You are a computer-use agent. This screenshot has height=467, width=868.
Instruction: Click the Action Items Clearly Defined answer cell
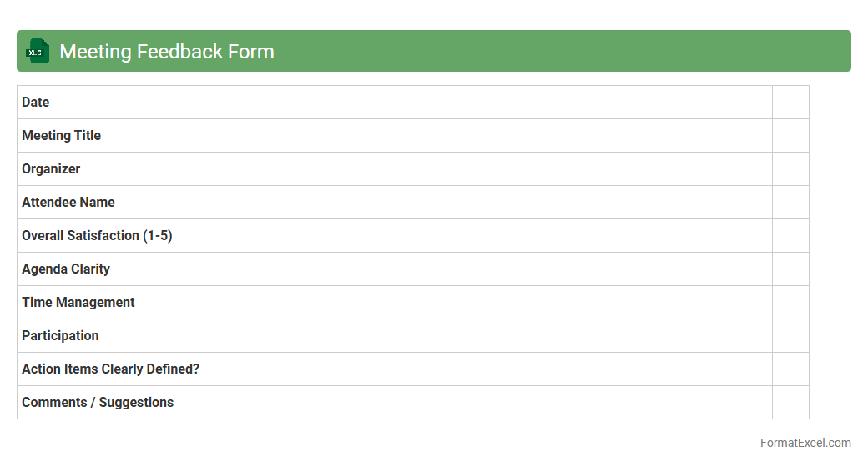(x=790, y=369)
